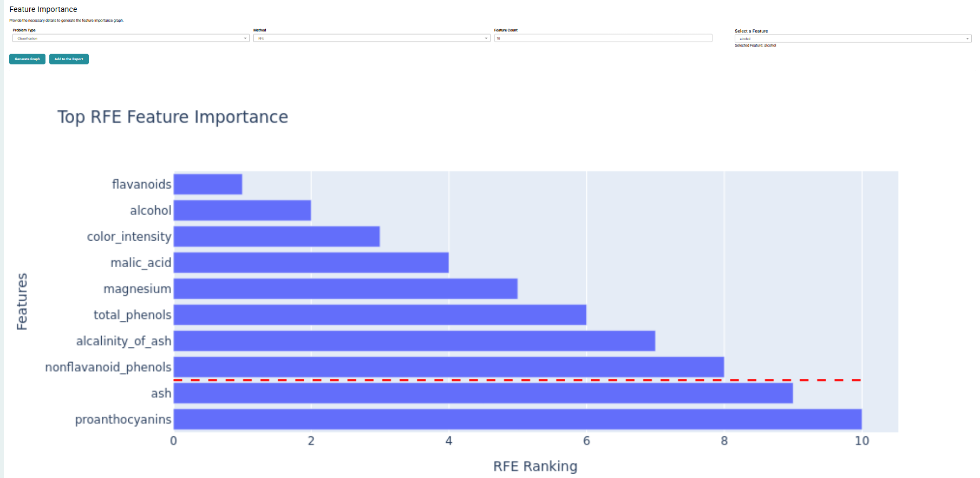Click the RFE Ranking axis label
Viewport: 980px width, 478px height.
tap(534, 466)
